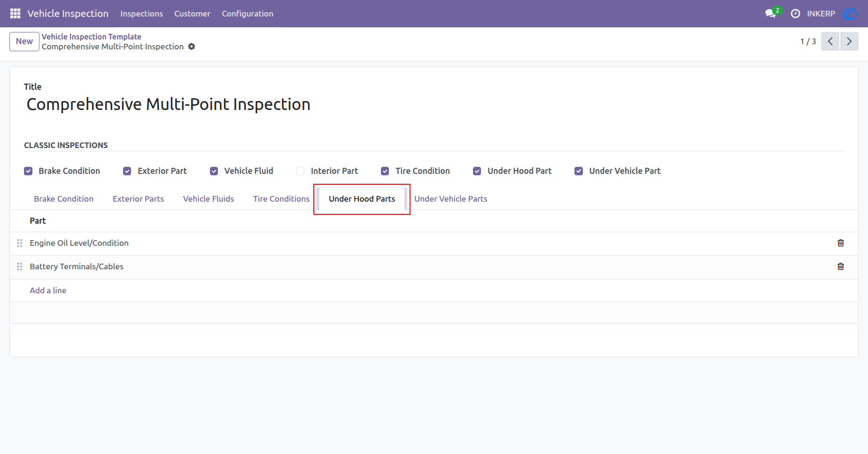Image resolution: width=868 pixels, height=454 pixels.
Task: Toggle Vehicle Fluid checkbox
Action: 214,171
